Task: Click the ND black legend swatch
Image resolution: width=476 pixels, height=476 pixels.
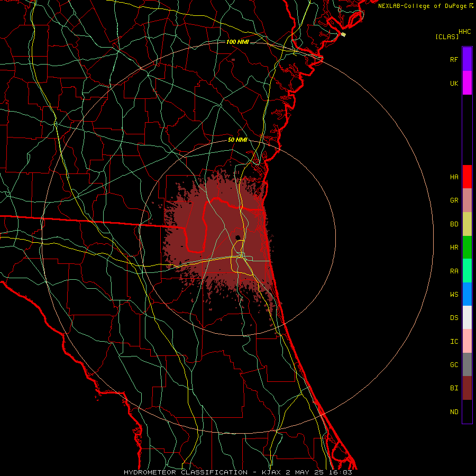Action: [467, 411]
